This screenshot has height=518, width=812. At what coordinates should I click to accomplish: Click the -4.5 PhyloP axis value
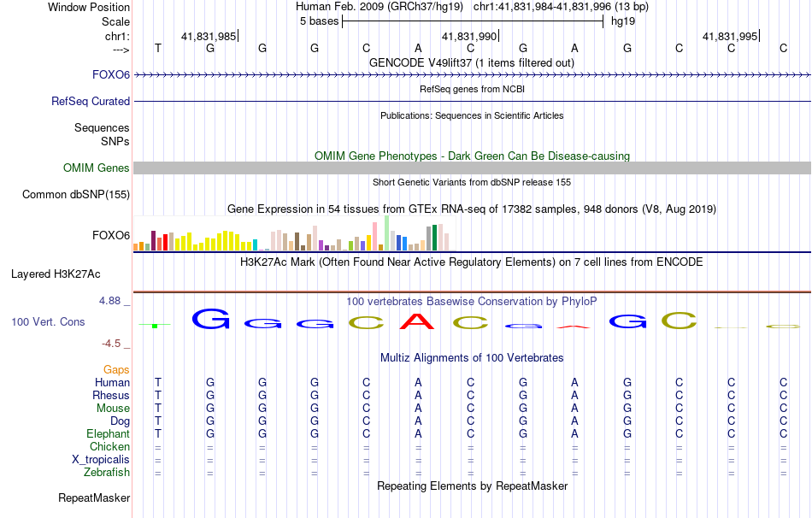(x=111, y=344)
